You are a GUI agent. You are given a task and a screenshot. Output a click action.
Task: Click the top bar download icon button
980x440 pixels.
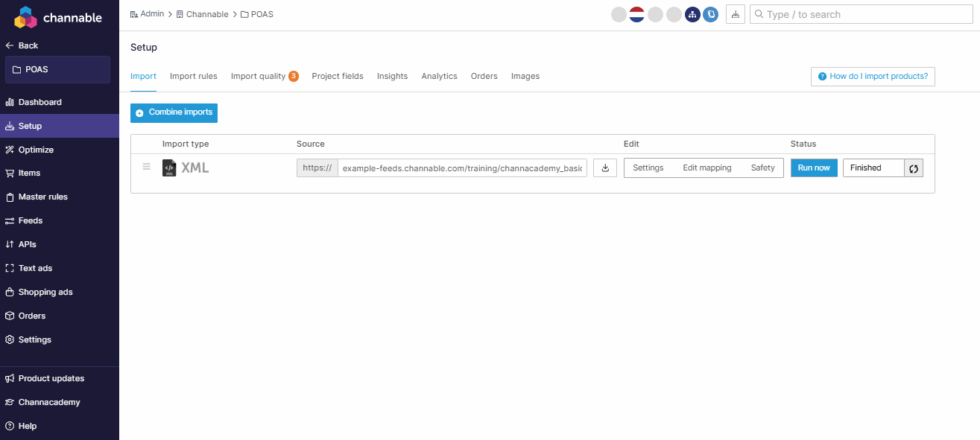pyautogui.click(x=736, y=14)
